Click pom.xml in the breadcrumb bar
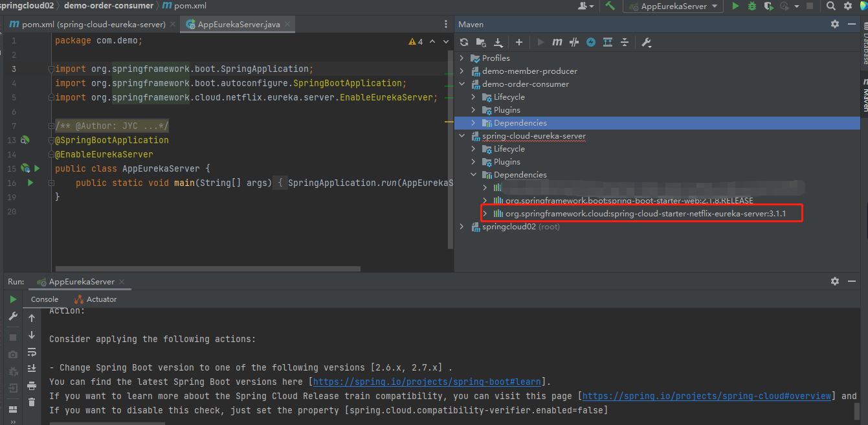This screenshot has height=425, width=868. (184, 6)
